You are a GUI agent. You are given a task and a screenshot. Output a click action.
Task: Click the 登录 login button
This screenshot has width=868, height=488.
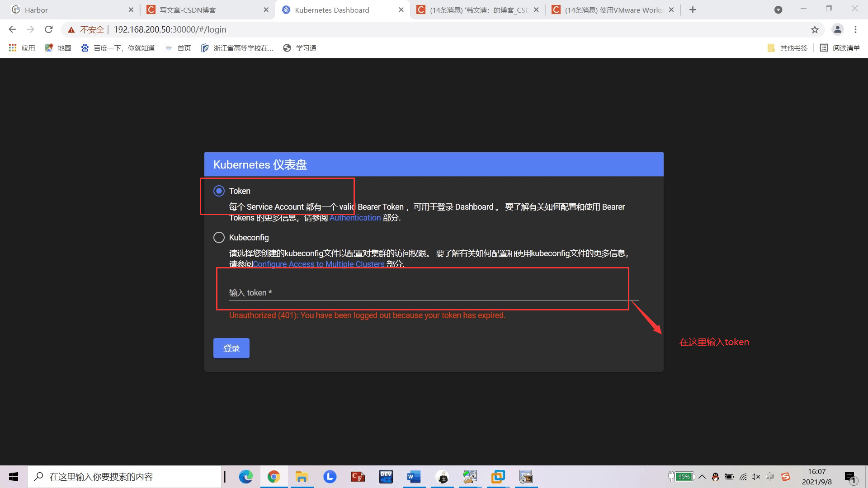click(231, 348)
